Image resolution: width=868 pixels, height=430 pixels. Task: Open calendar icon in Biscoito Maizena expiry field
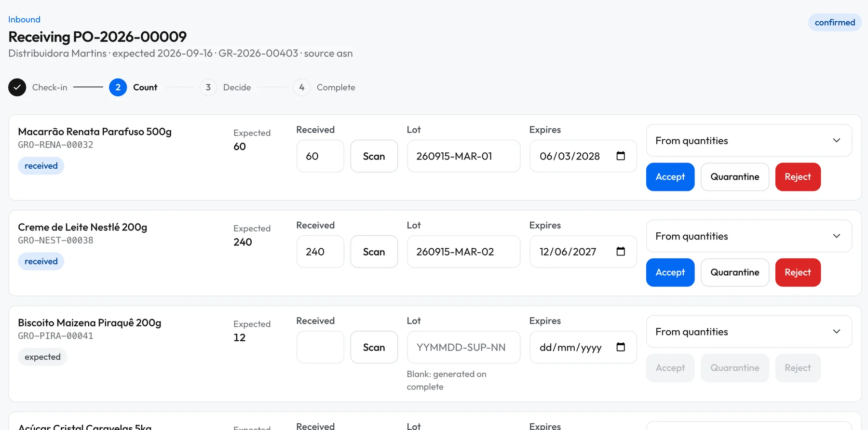621,347
